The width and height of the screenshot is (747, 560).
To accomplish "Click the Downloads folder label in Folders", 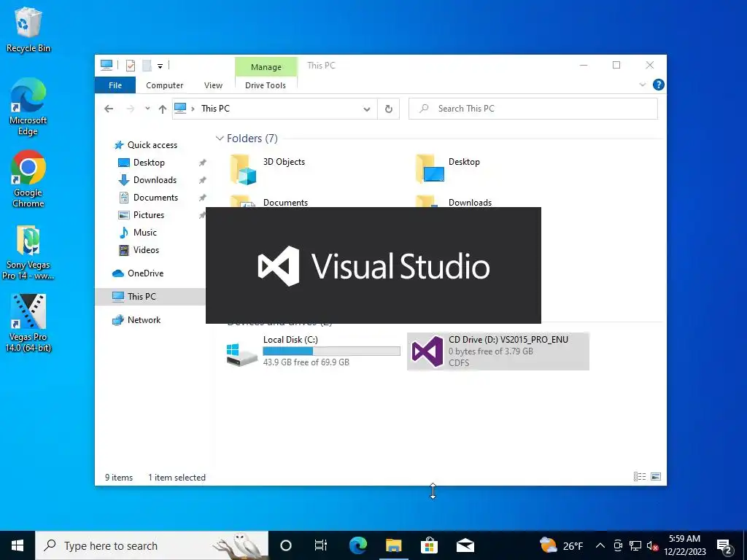I will click(471, 203).
